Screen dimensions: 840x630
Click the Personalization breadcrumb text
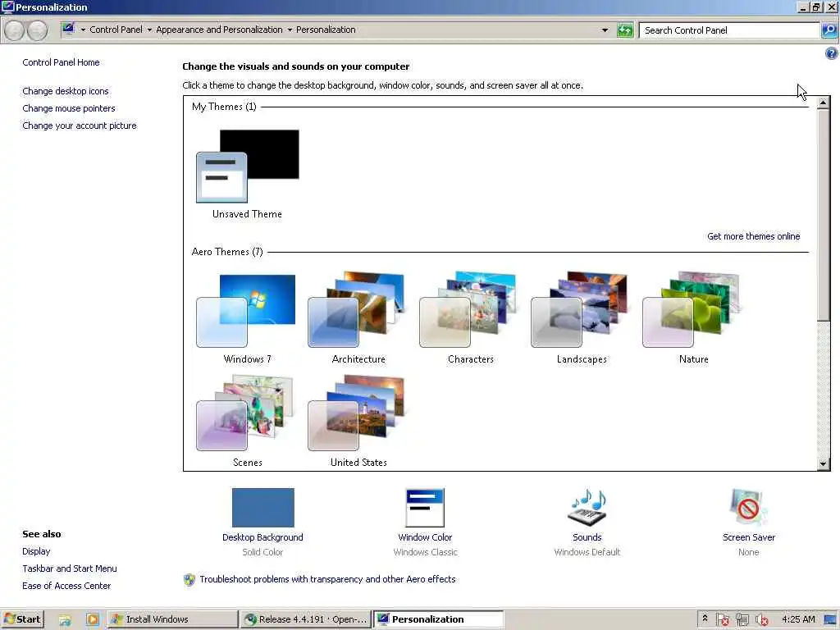(x=326, y=30)
